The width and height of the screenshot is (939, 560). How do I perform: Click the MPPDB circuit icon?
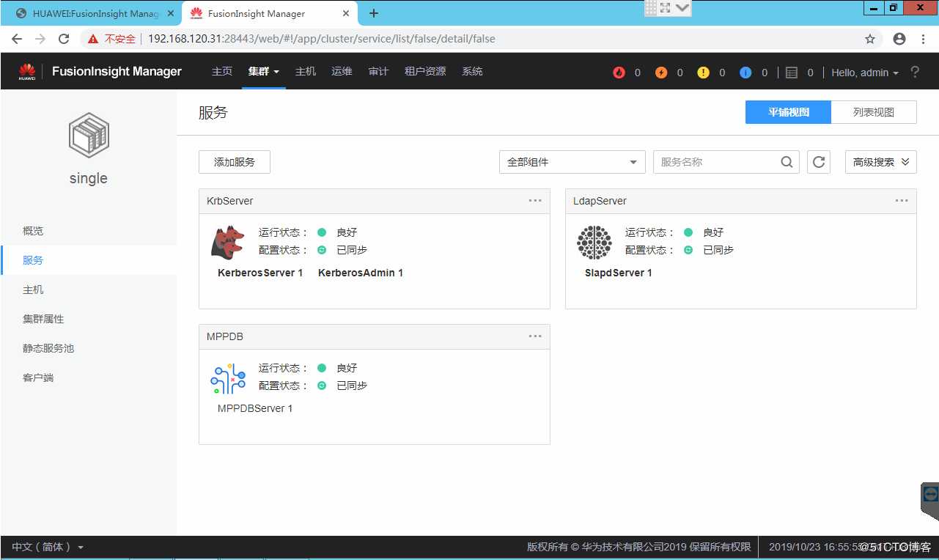(227, 378)
